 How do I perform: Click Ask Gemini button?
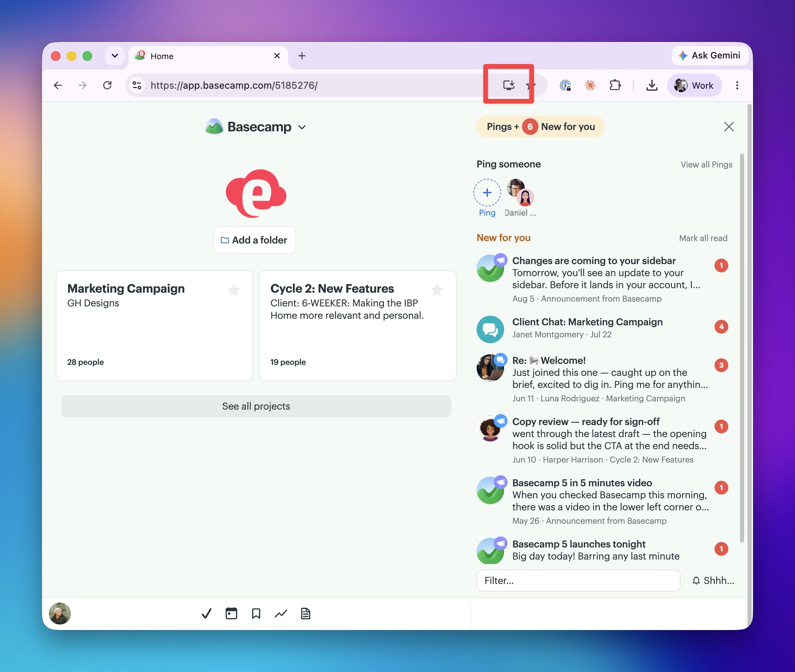click(x=710, y=56)
